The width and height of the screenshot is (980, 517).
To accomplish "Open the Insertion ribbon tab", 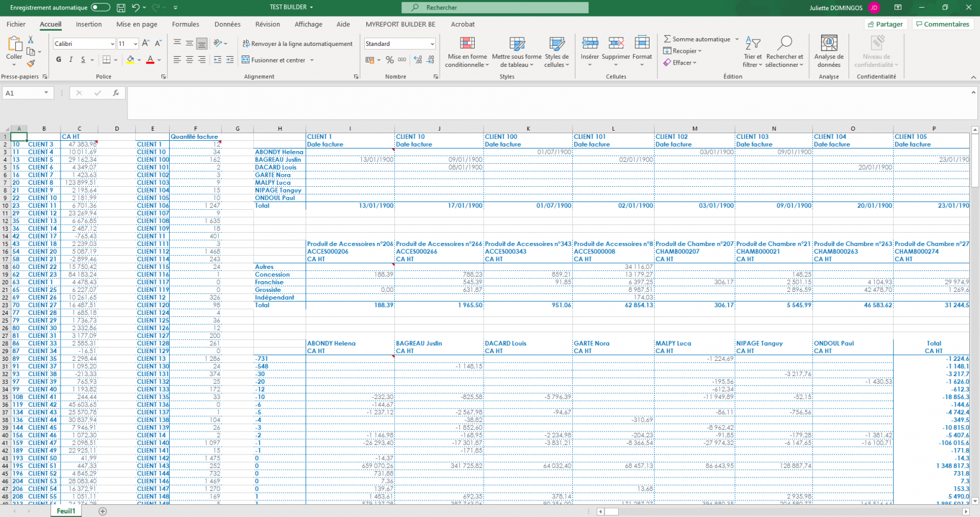I will click(x=89, y=24).
